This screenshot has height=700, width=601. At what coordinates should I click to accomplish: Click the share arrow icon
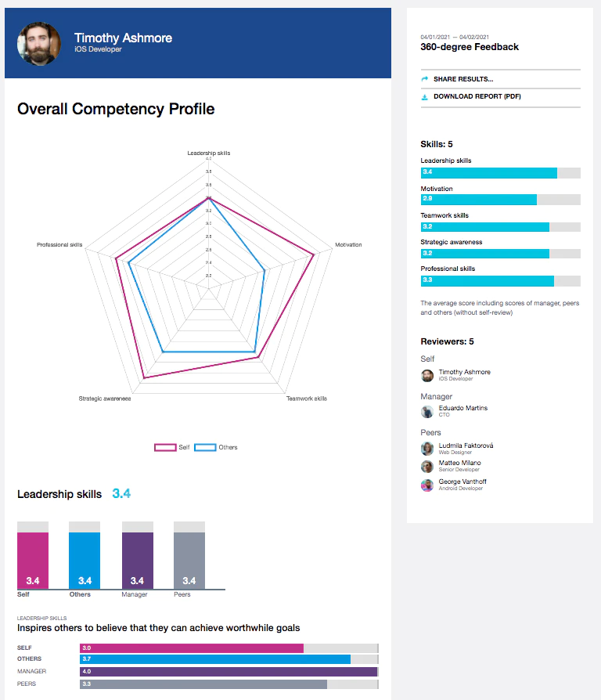tap(424, 79)
